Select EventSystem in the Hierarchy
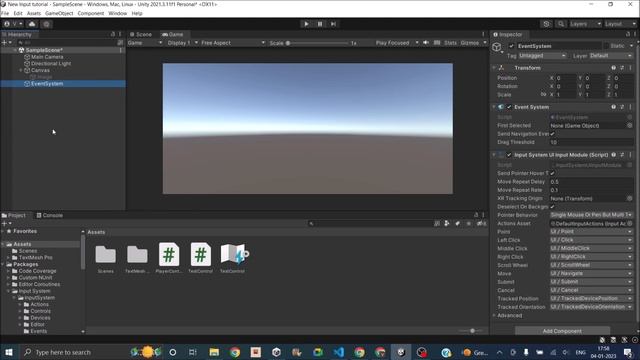This screenshot has height=360, width=640. (x=47, y=83)
